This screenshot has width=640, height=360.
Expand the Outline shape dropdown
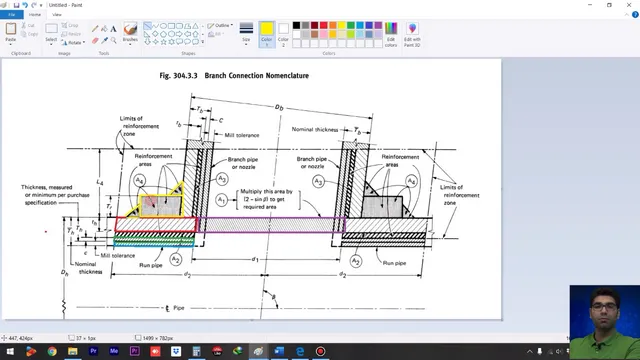coord(220,25)
